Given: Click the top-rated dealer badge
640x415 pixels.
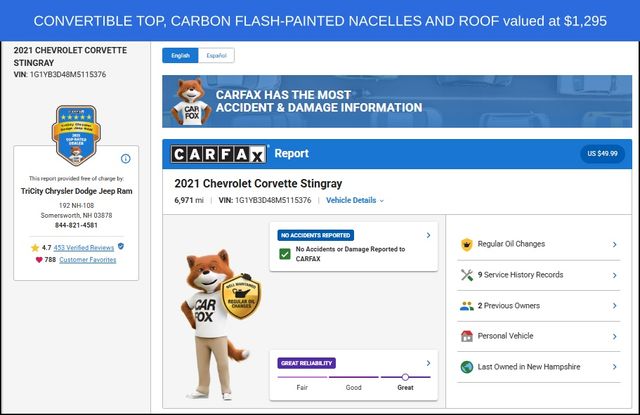Looking at the screenshot, I should point(76,135).
